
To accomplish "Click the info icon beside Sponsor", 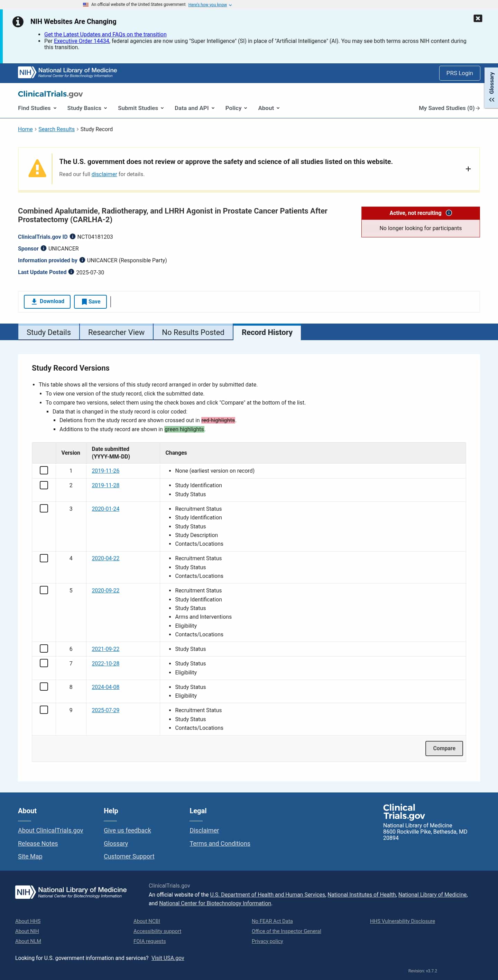I will point(43,248).
